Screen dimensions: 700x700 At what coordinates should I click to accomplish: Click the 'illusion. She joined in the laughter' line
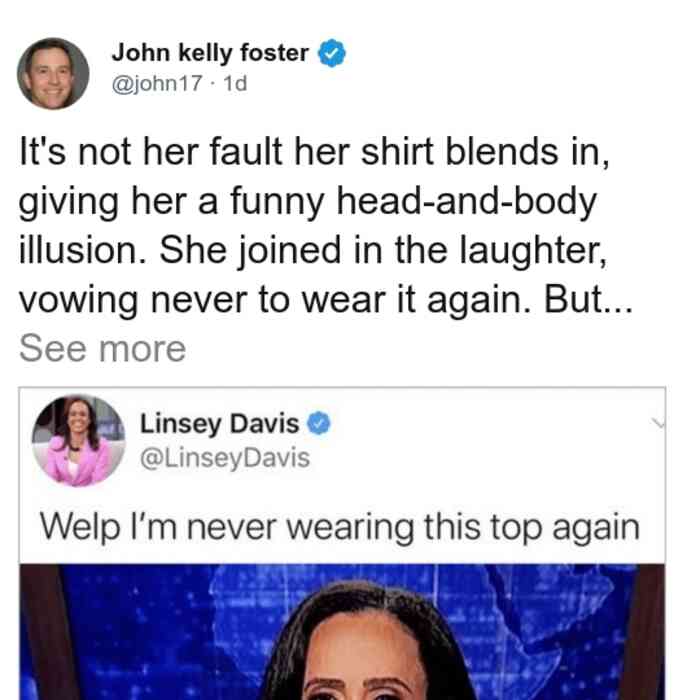[313, 250]
